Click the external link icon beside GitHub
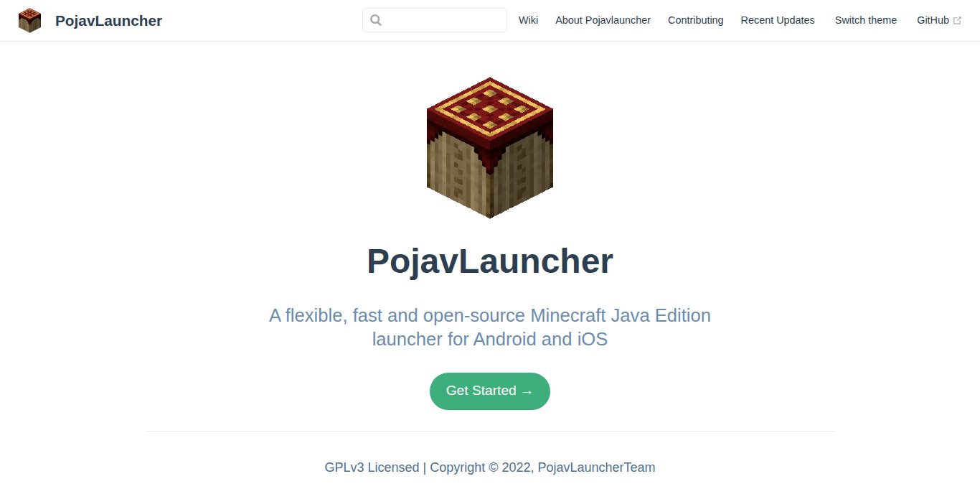This screenshot has width=980, height=489. pos(957,21)
